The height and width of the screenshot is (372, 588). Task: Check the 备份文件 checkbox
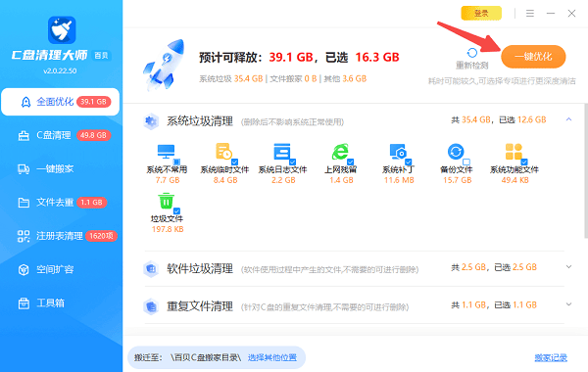(466, 163)
